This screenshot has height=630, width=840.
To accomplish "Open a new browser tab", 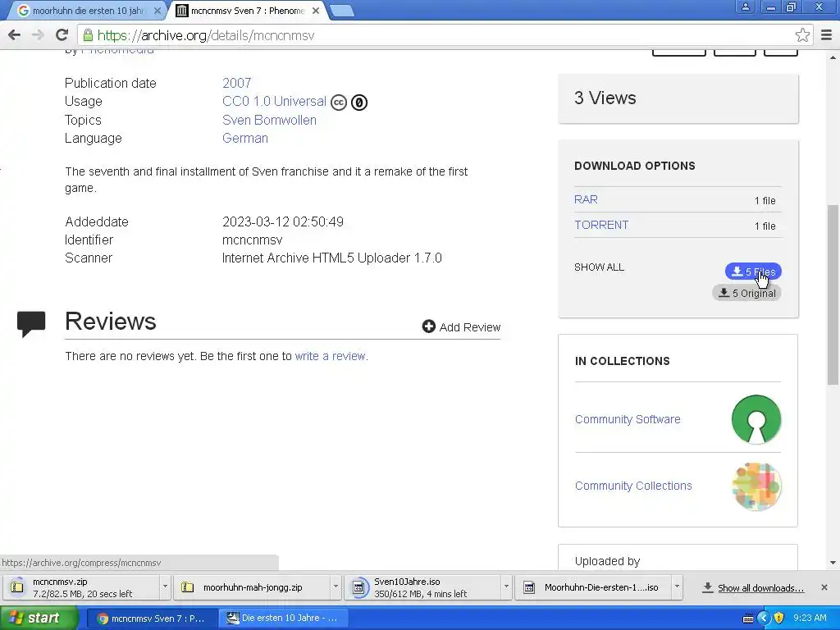I will coord(341,11).
